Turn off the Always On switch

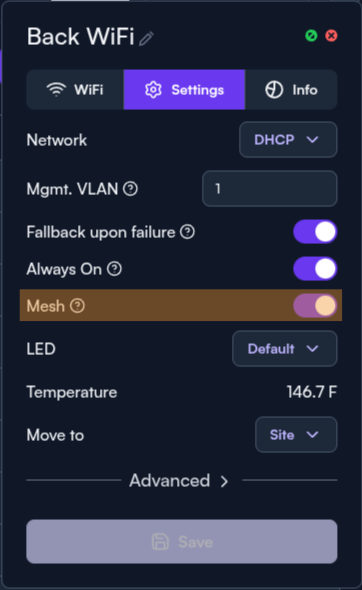pyautogui.click(x=315, y=269)
